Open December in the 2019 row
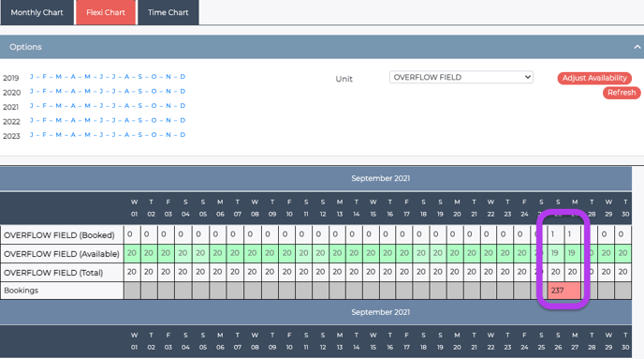Screen dimensions: 644x359 [183, 77]
